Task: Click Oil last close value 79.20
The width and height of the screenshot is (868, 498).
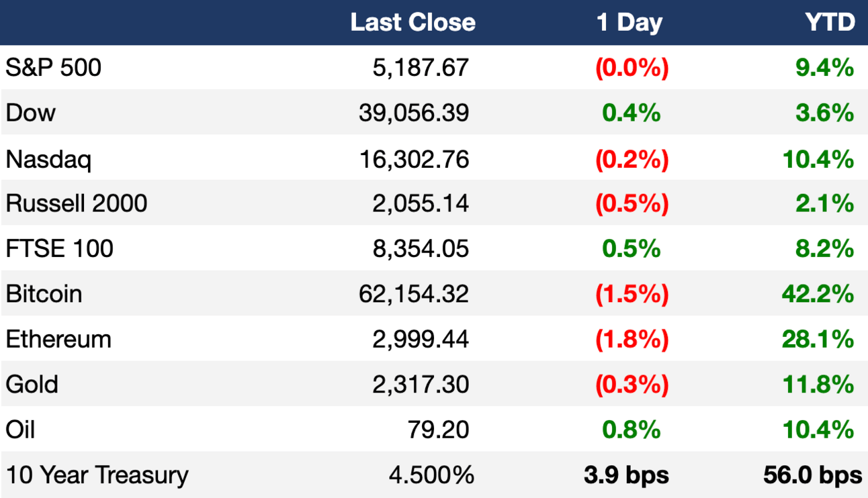Action: click(438, 429)
